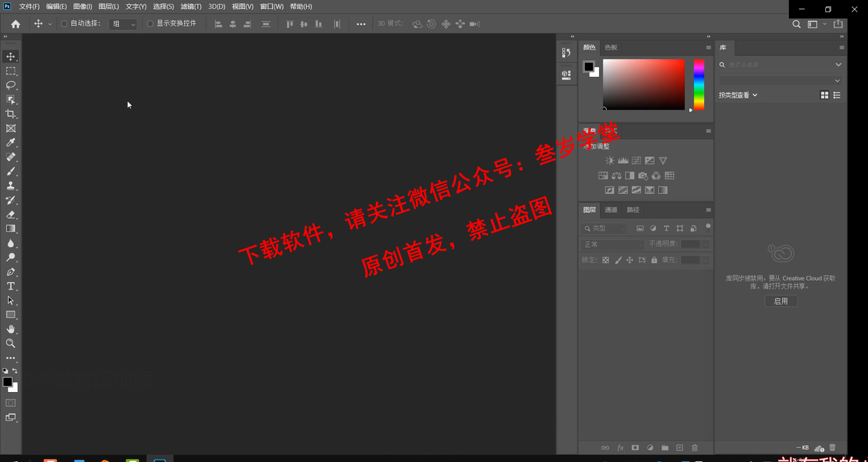Select the Lasso tool

(x=10, y=85)
